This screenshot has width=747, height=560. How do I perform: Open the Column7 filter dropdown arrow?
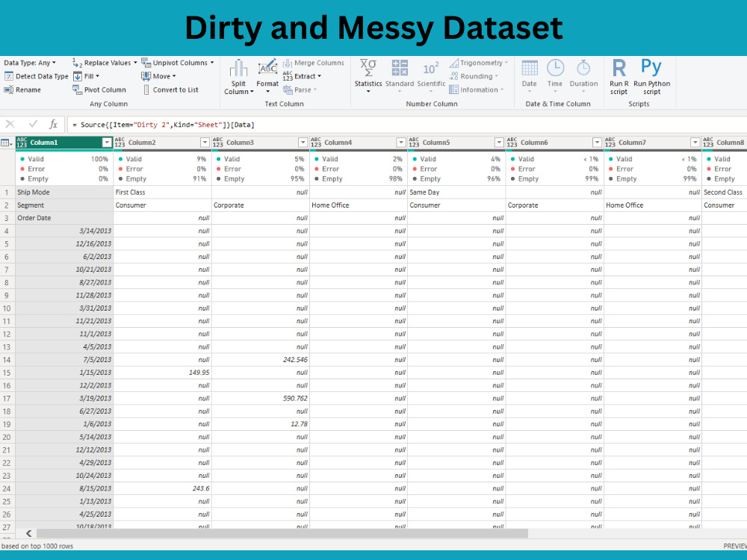pyautogui.click(x=695, y=143)
